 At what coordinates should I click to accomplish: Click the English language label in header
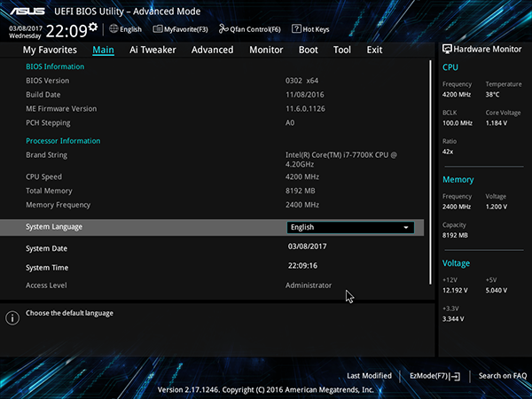click(x=130, y=29)
